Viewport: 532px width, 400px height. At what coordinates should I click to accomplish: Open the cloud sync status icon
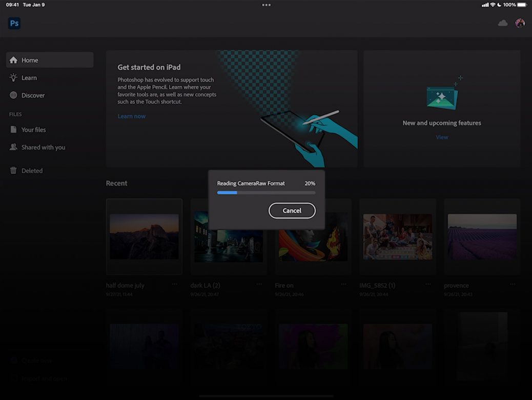click(x=502, y=23)
